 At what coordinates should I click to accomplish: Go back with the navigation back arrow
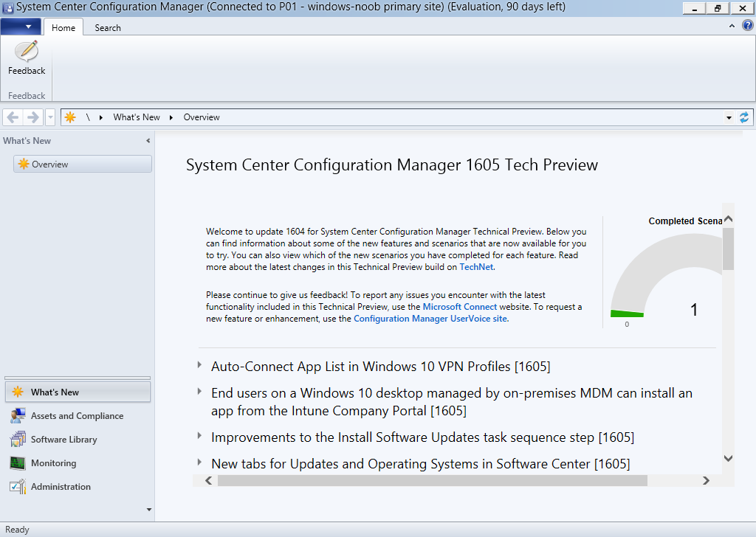tap(13, 117)
